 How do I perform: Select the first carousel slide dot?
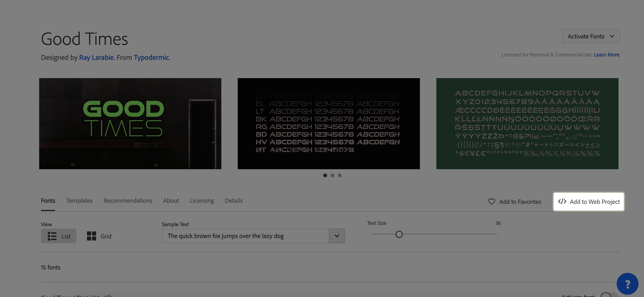325,175
